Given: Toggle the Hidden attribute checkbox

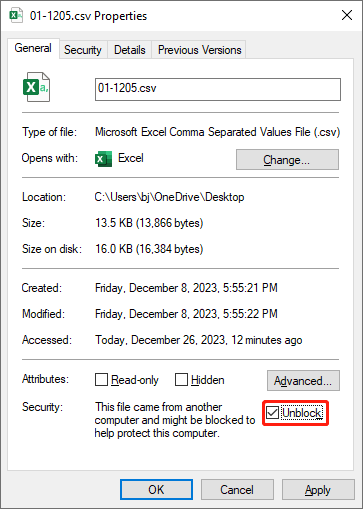Looking at the screenshot, I should (181, 380).
